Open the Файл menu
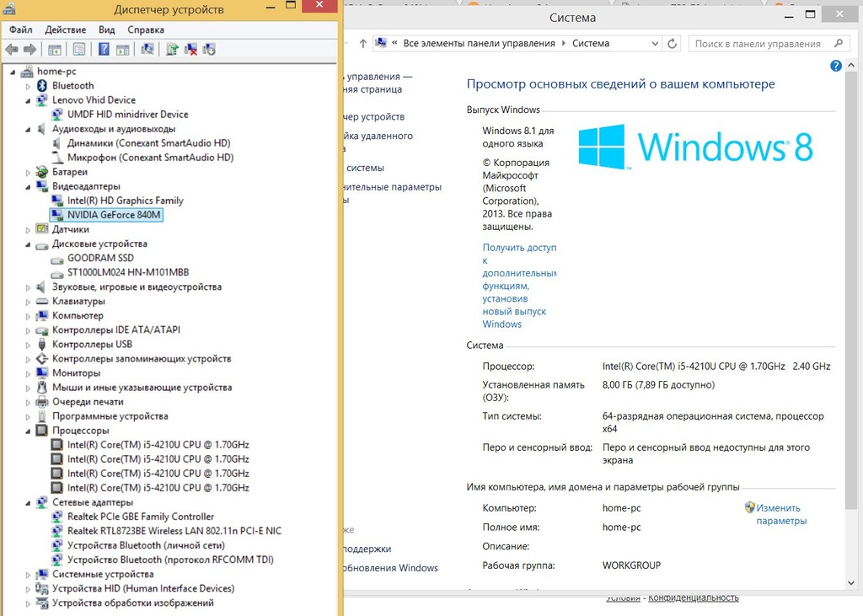The width and height of the screenshot is (863, 616). pos(21,29)
